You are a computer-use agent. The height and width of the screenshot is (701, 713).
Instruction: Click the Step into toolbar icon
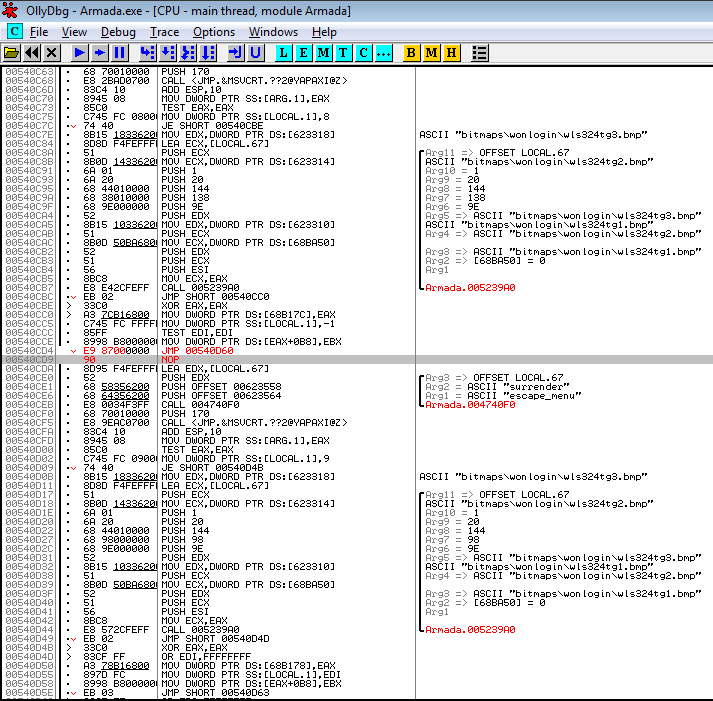[147, 52]
